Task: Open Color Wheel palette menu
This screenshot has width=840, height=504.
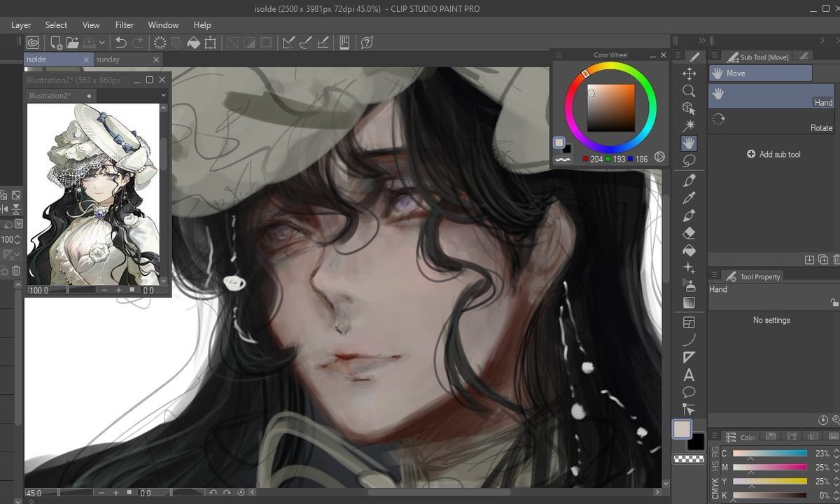Action: [559, 55]
